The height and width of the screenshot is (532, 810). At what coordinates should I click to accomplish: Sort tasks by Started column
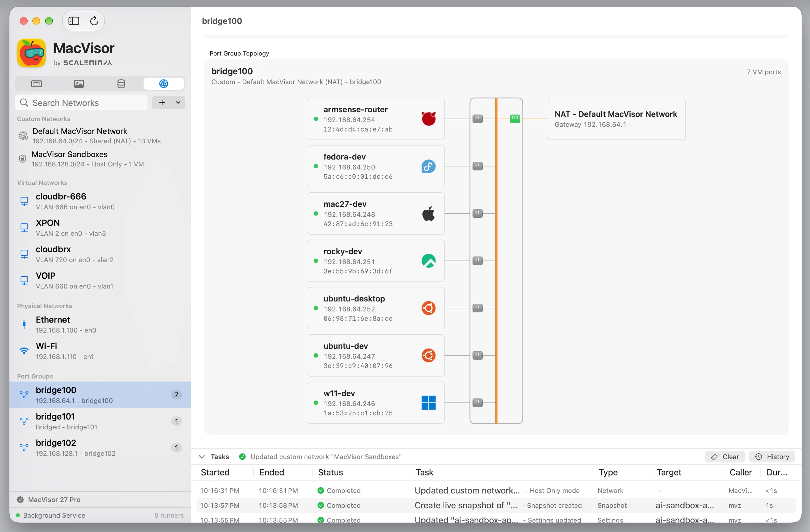[x=215, y=472]
